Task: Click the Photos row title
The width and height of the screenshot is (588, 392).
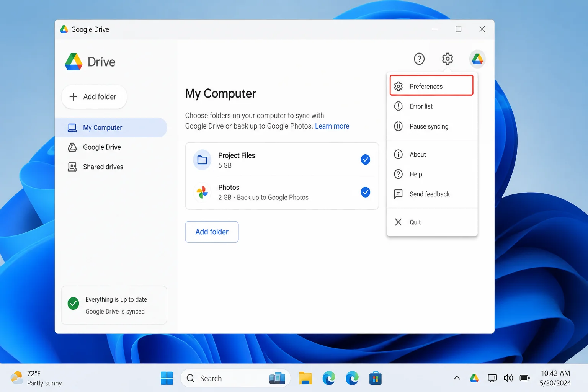Action: [229, 188]
